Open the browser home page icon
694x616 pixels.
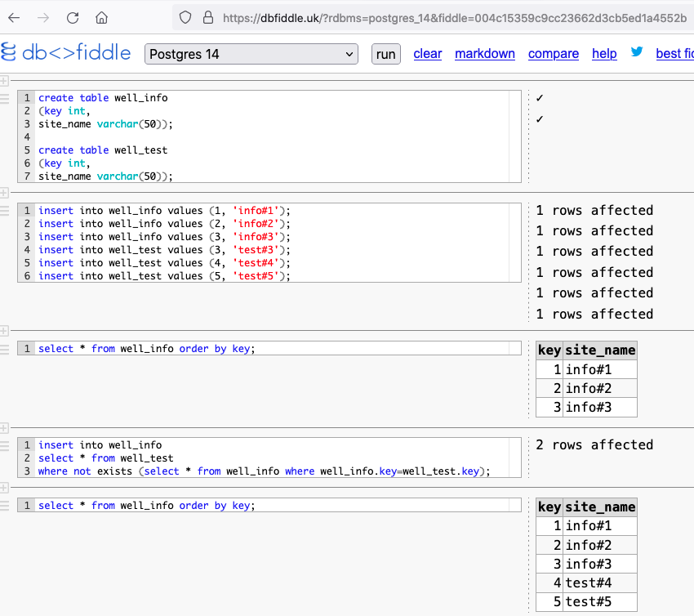pos(102,18)
